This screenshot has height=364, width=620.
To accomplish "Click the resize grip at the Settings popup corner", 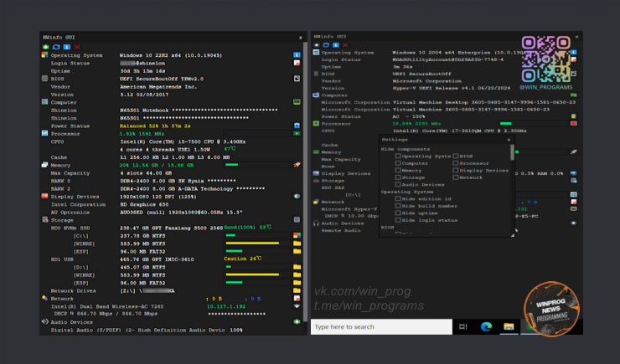I will coord(513,235).
